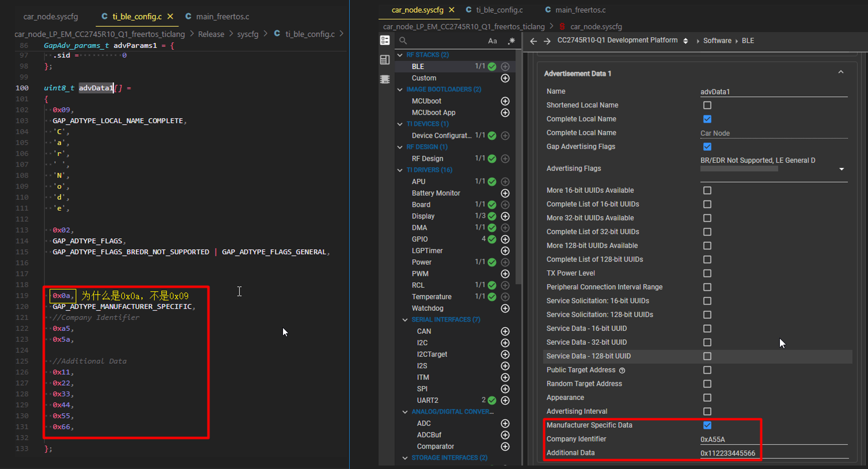Enable the Shortened Local Name checkbox
Screen dimensions: 868x469
click(x=707, y=105)
